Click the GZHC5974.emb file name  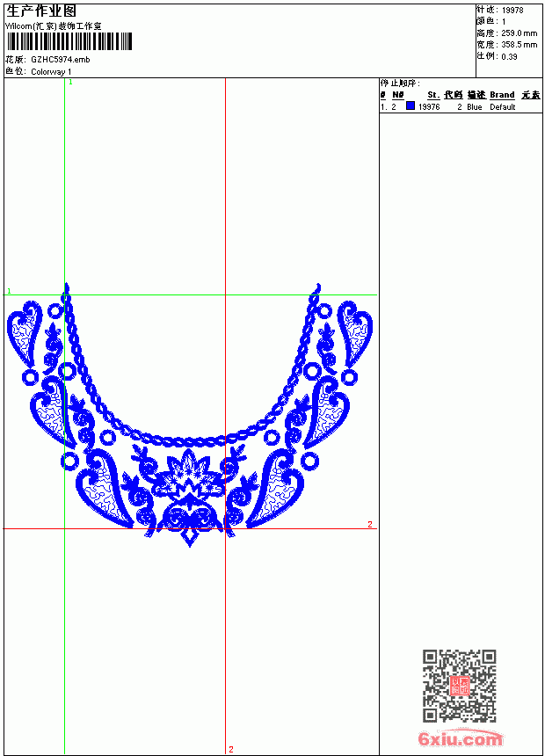61,60
